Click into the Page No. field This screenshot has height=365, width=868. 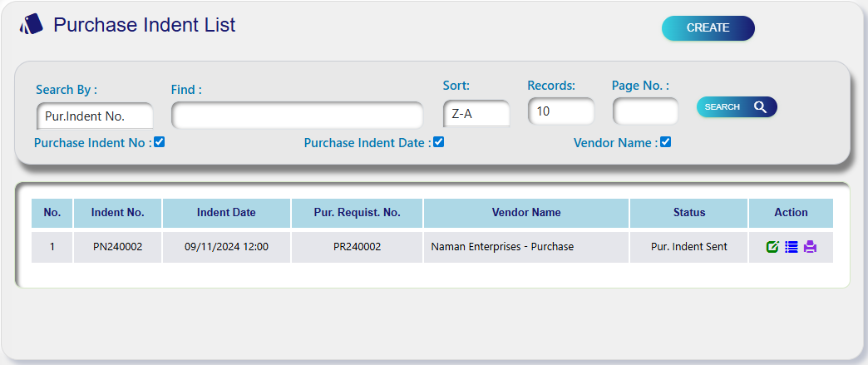(645, 111)
